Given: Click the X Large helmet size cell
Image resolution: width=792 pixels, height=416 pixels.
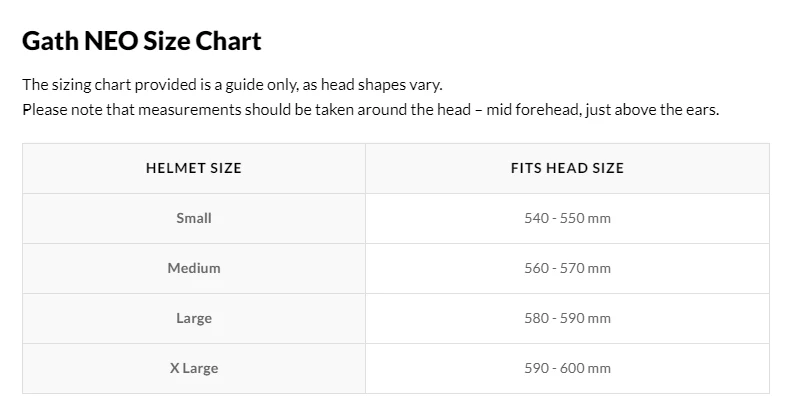Looking at the screenshot, I should (x=194, y=368).
